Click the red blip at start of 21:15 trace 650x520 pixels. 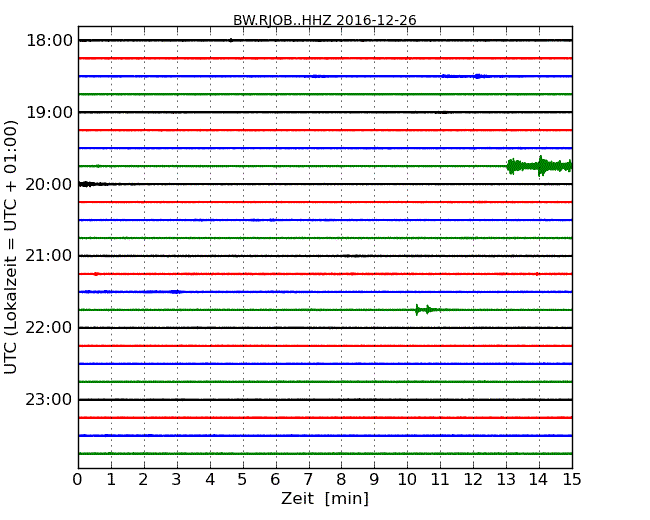click(96, 274)
